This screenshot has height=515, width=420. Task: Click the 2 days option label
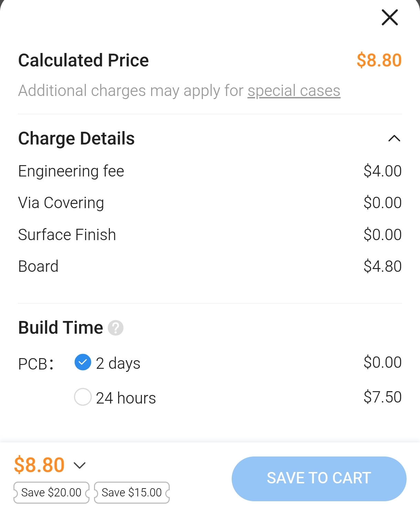click(x=118, y=363)
